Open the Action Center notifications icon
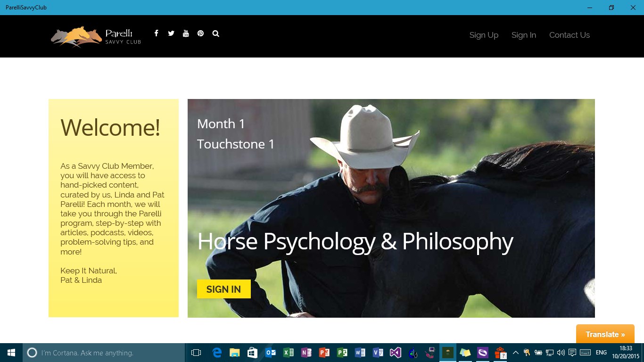Screen dimensions: 644x362 572,353
